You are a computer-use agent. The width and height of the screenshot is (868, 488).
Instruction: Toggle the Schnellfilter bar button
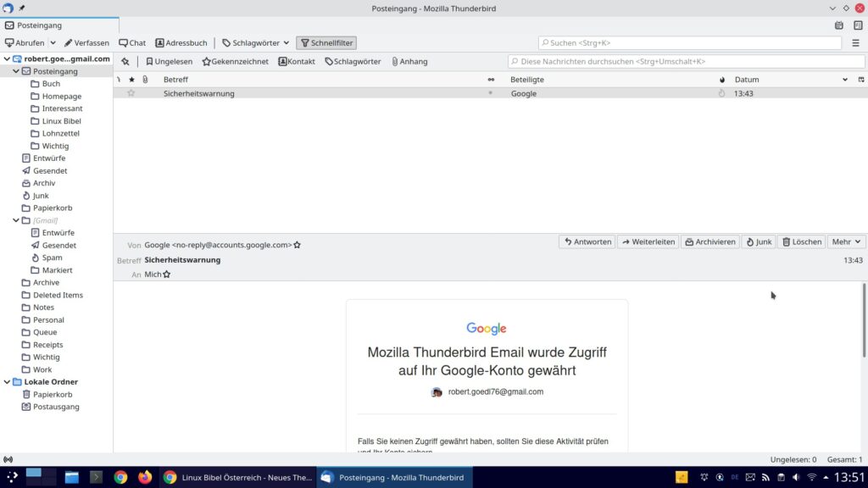point(326,42)
